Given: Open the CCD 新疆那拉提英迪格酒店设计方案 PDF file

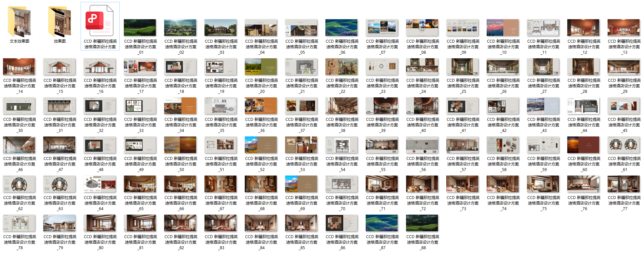Looking at the screenshot, I should pyautogui.click(x=100, y=21).
